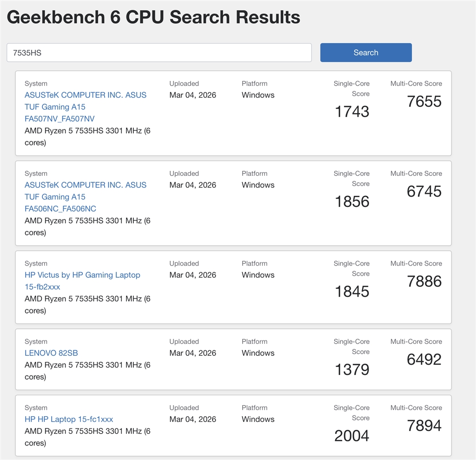Open the ASUS TUF Gaming A15 FA507NV result

[86, 107]
